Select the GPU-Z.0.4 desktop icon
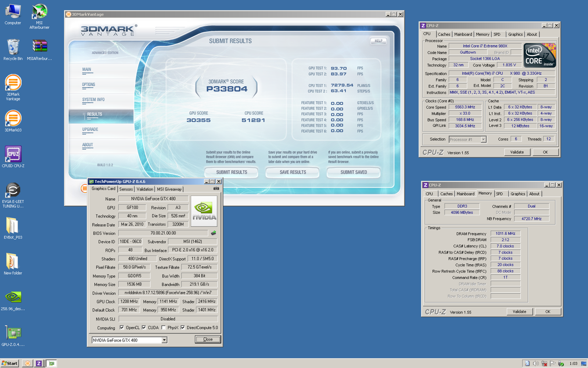This screenshot has height=368, width=588. click(x=13, y=336)
